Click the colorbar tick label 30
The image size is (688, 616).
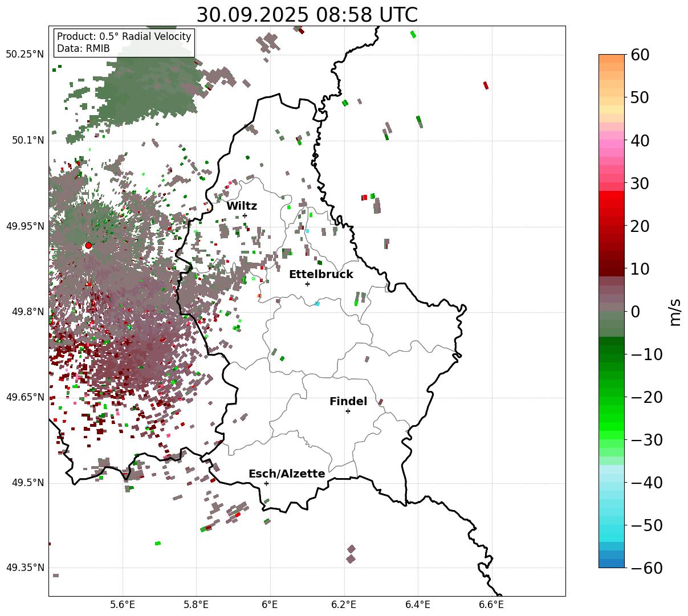[641, 183]
